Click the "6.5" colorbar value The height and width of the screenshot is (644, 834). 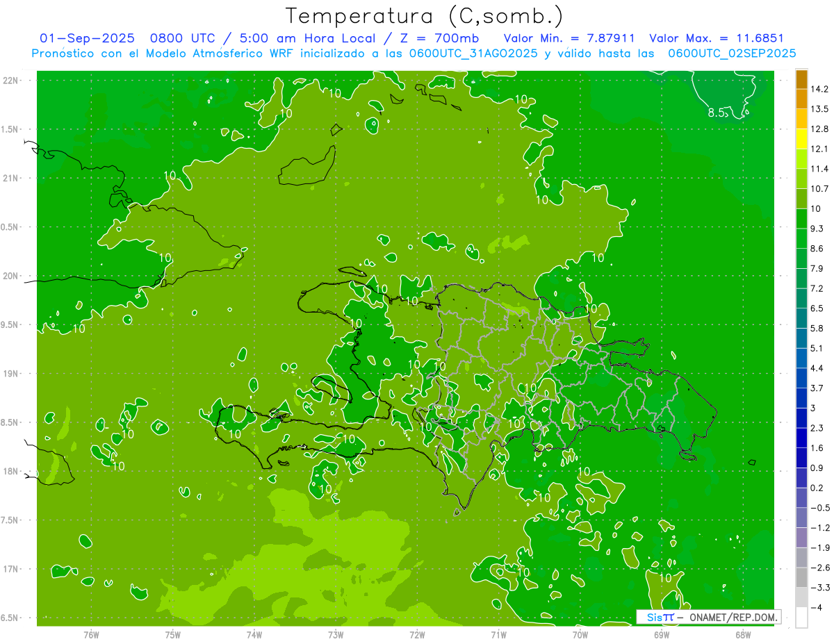(x=817, y=308)
